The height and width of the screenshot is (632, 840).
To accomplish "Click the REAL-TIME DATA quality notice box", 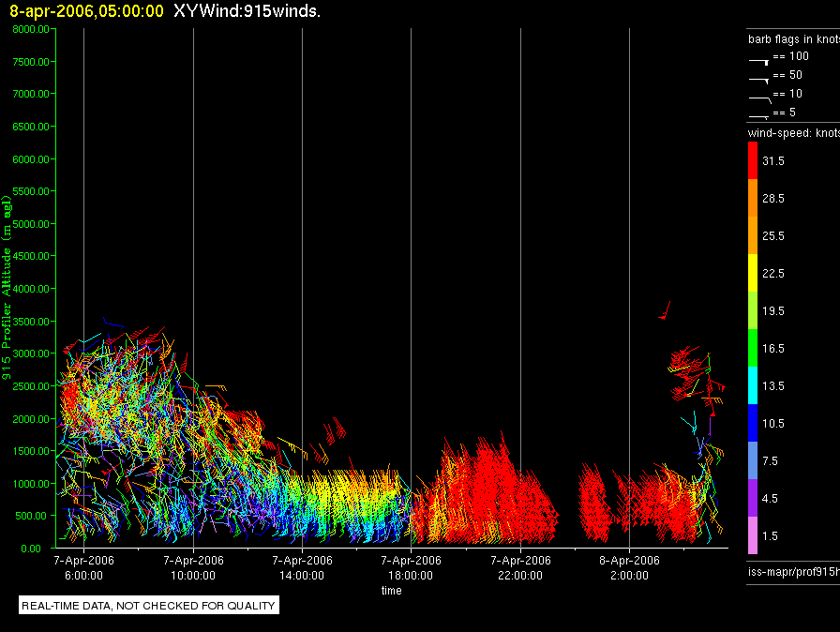I will (149, 605).
